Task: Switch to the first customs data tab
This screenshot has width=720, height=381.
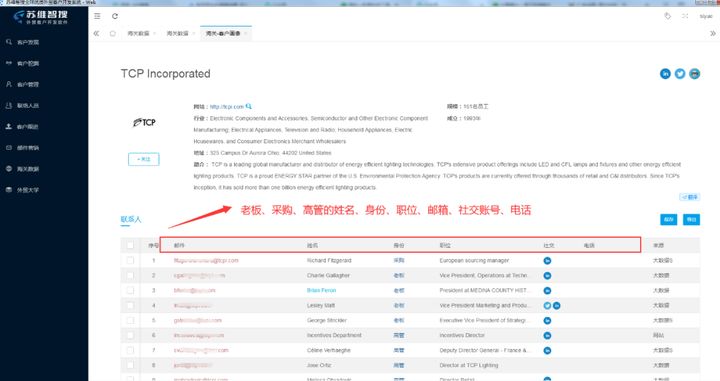Action: tap(138, 34)
